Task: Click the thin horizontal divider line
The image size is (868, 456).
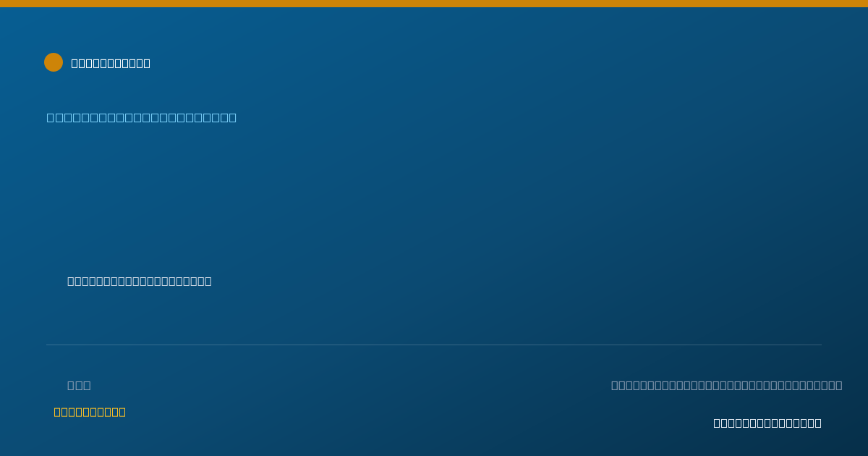Action: pos(434,345)
